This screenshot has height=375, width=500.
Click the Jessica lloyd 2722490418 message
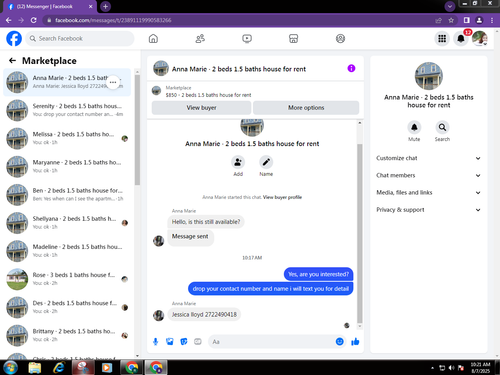pyautogui.click(x=204, y=315)
